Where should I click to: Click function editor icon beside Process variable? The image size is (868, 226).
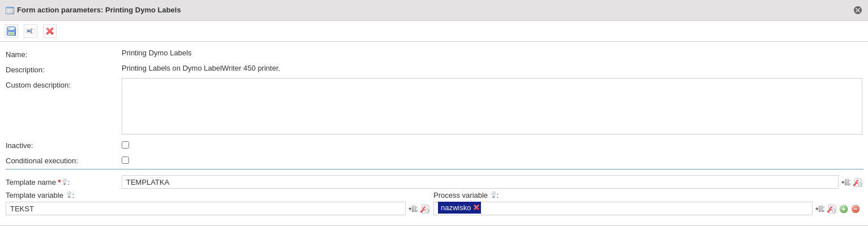pyautogui.click(x=832, y=209)
